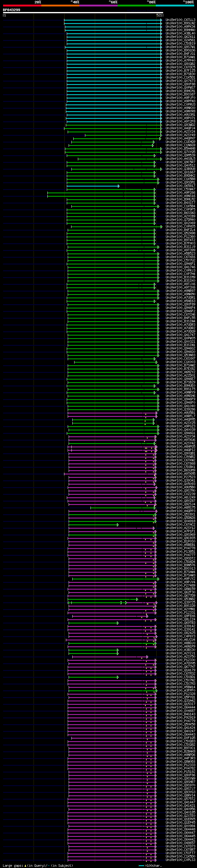Select hit label UniRef100_Q40039
Viewport: 197px width, 868px height.
(x=180, y=430)
